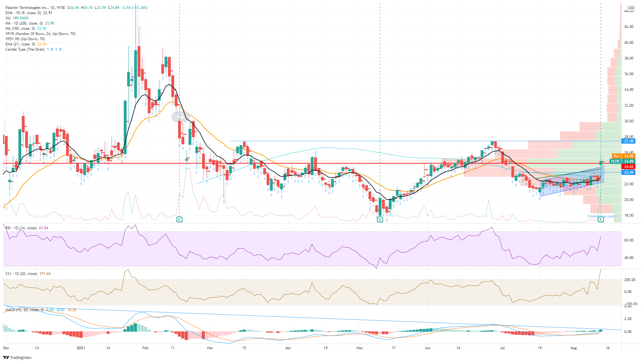The height and width of the screenshot is (363, 644).
Task: Click the RSI 60.00 axis value
Action: (x=629, y=240)
